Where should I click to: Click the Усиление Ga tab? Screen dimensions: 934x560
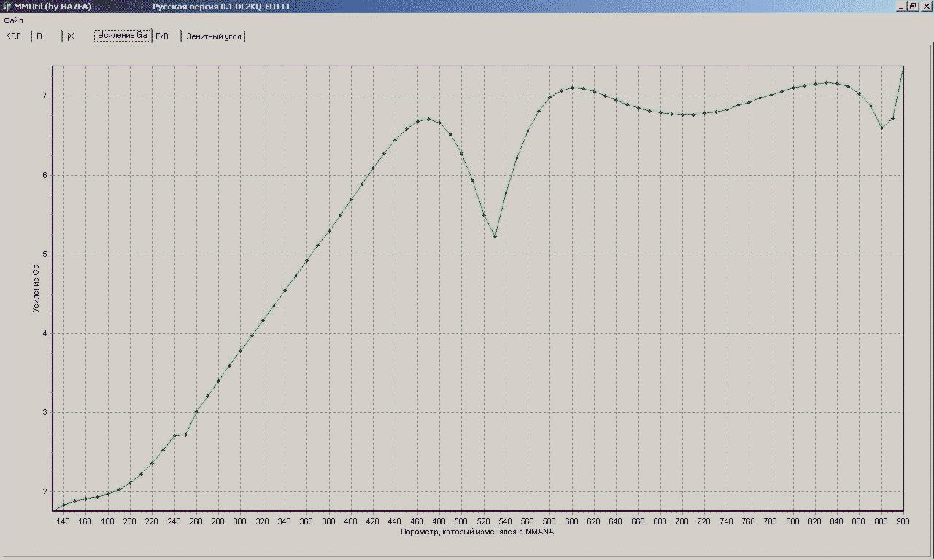[123, 35]
